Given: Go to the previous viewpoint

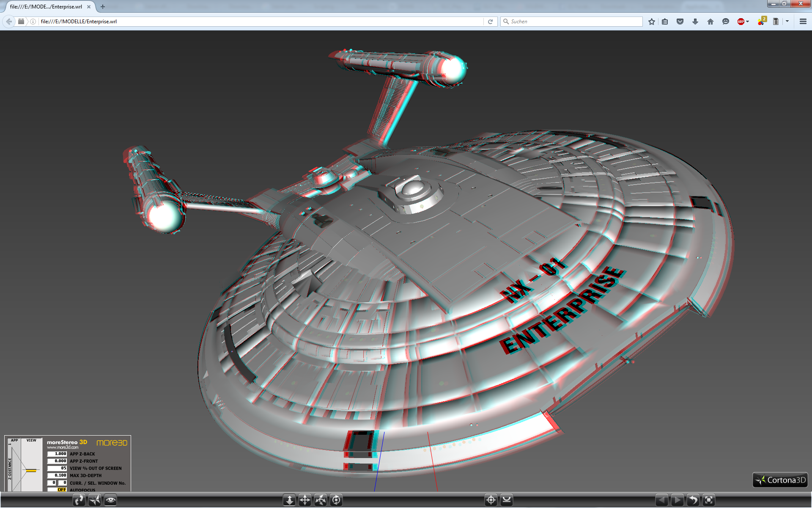Looking at the screenshot, I should pyautogui.click(x=662, y=500).
